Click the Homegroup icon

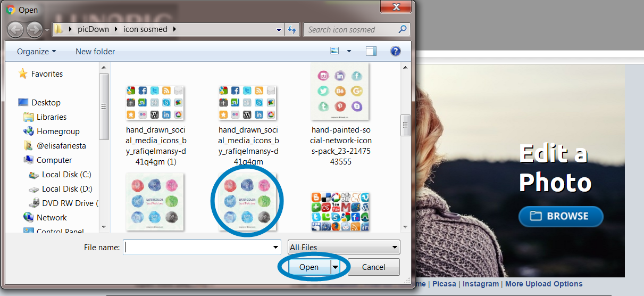[x=29, y=131]
